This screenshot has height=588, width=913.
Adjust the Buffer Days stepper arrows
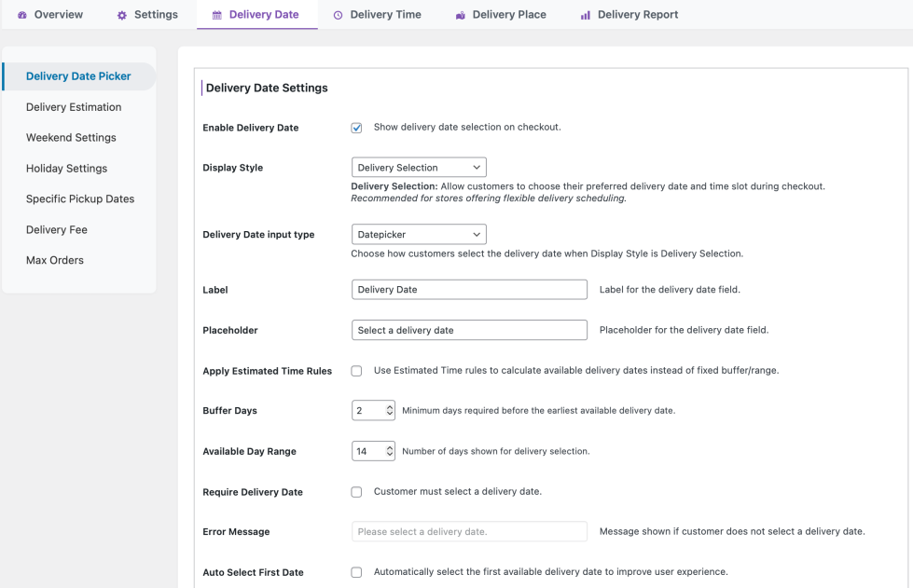tap(390, 411)
